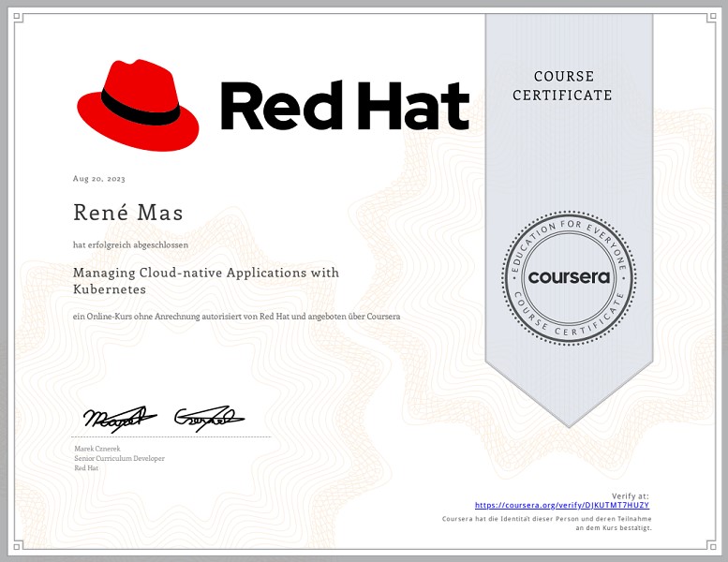Click the Coursera course certificate seal

click(x=569, y=277)
